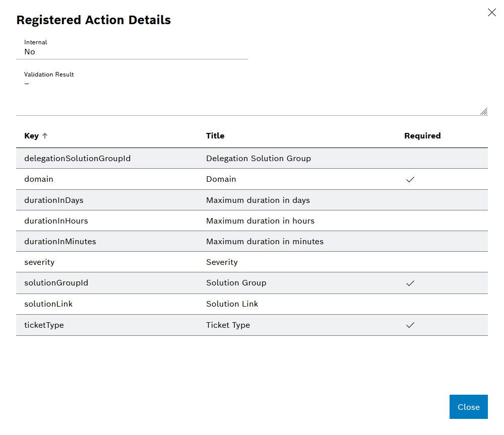Viewport: 504px width, 435px height.
Task: Close the dialog using the X icon
Action: click(492, 12)
